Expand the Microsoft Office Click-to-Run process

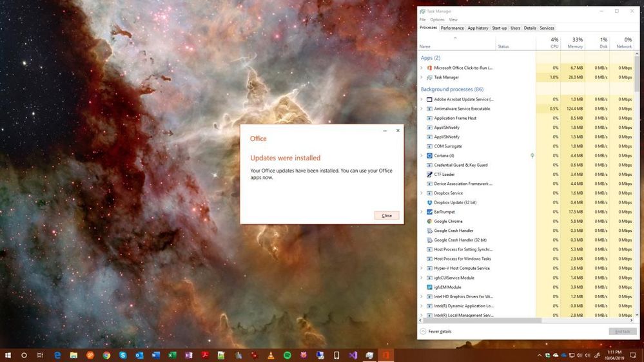(422, 68)
